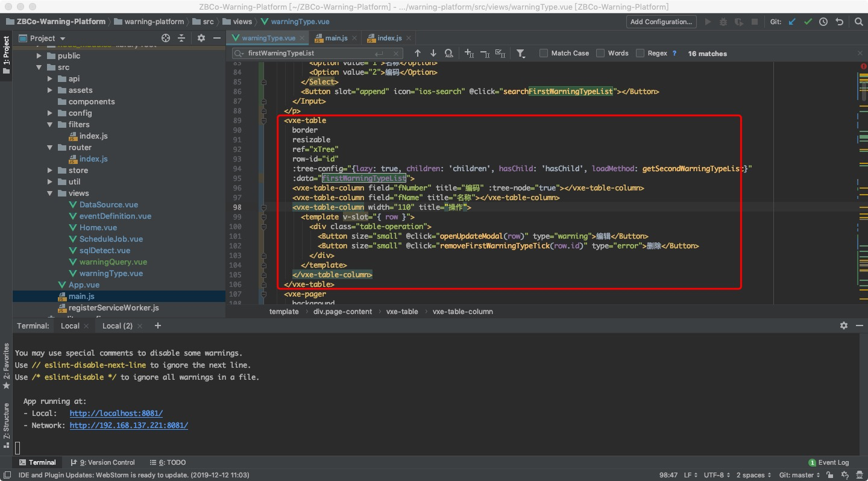Open Search Everywhere magnifier icon

[x=859, y=22]
